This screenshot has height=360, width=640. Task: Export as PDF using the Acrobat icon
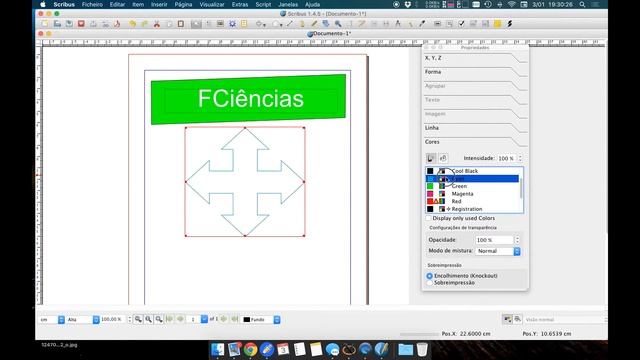click(118, 24)
